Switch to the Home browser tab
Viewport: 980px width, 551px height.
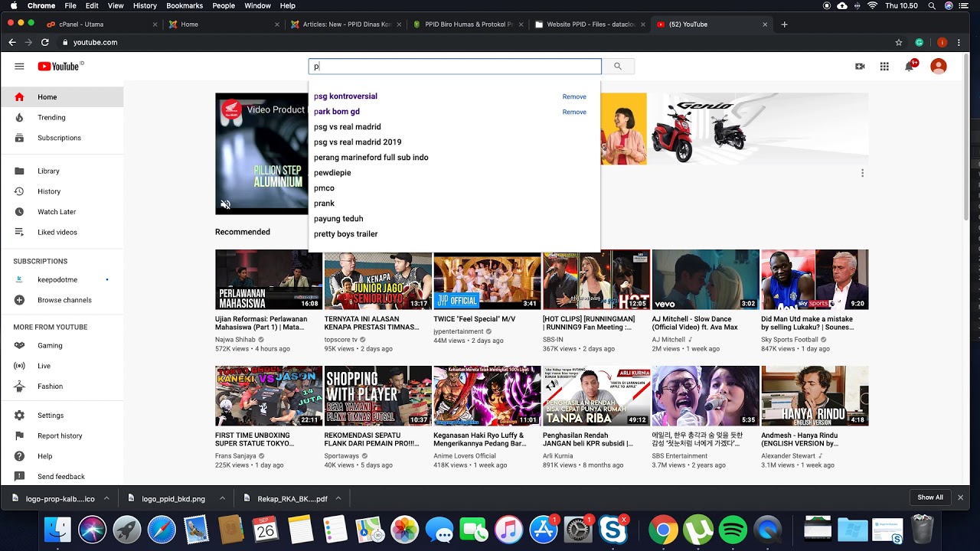click(x=222, y=24)
